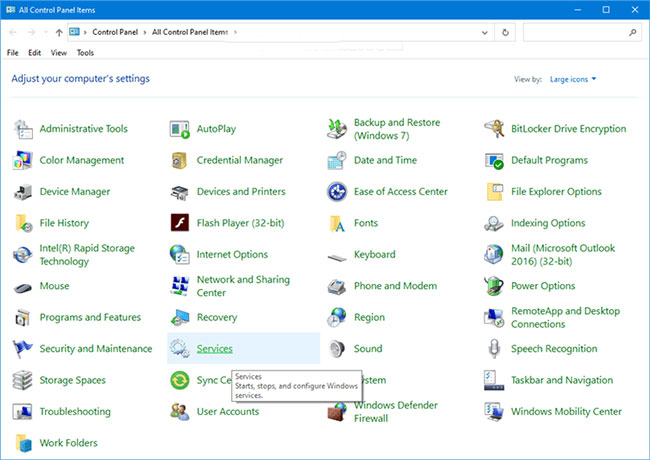Open the Edit menu
650x460 pixels.
click(x=34, y=53)
